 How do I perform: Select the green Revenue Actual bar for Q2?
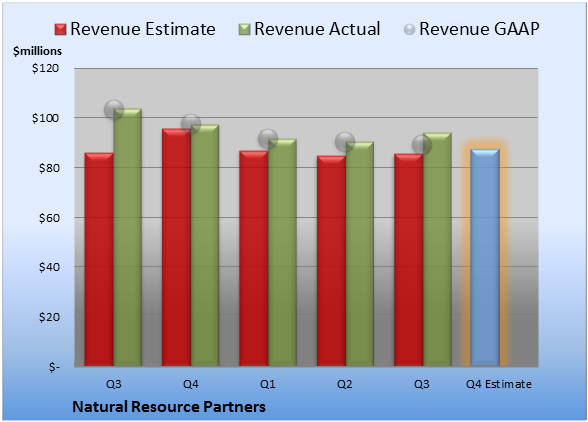(360, 254)
